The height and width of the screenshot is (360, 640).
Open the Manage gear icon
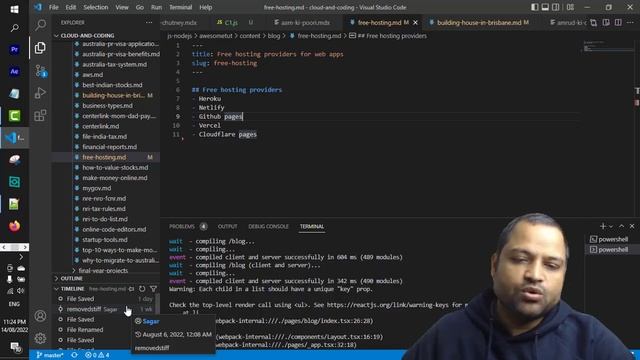[40, 338]
